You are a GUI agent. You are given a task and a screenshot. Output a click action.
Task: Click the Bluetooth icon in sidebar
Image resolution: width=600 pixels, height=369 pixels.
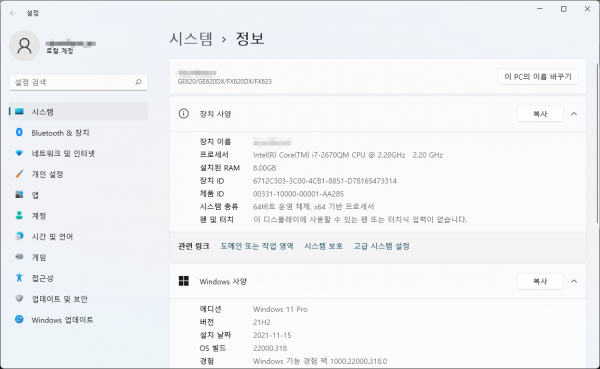point(19,132)
